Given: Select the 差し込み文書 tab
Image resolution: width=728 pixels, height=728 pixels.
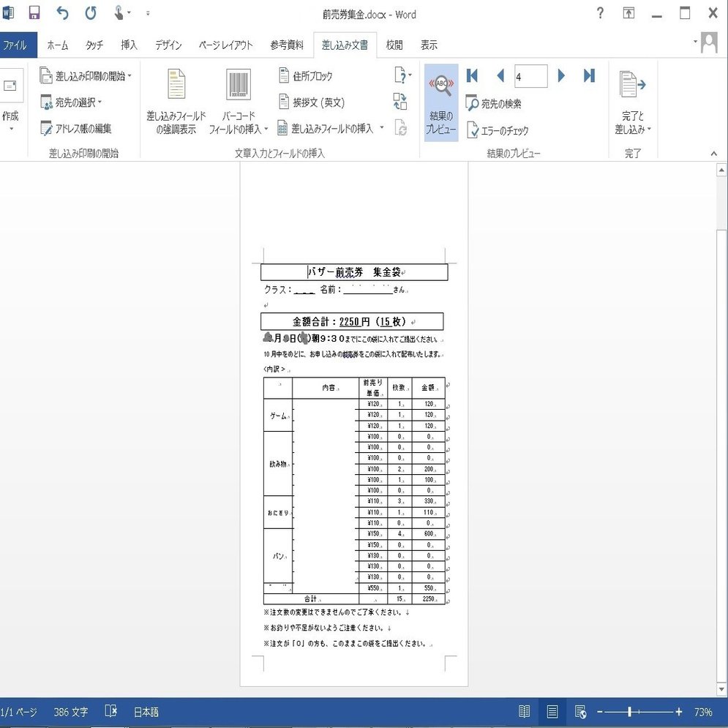Looking at the screenshot, I should point(345,45).
